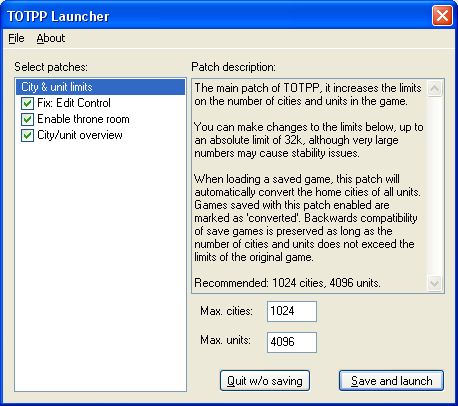Select the Fix: Edit Control list label
This screenshot has height=406, width=458.
74,103
